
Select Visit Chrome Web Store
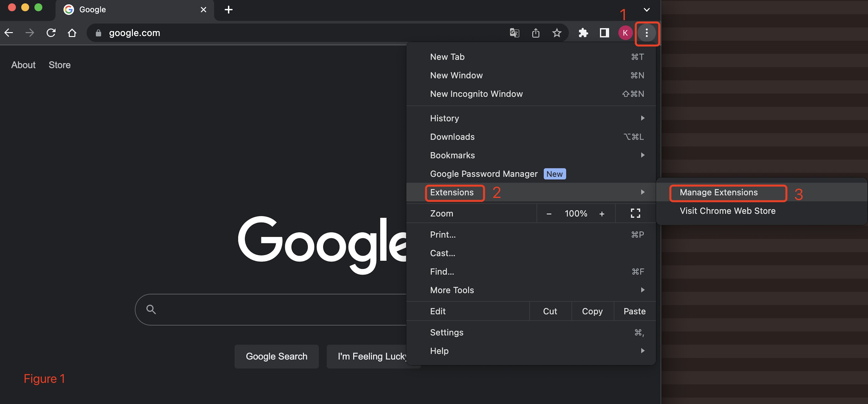coord(761,211)
